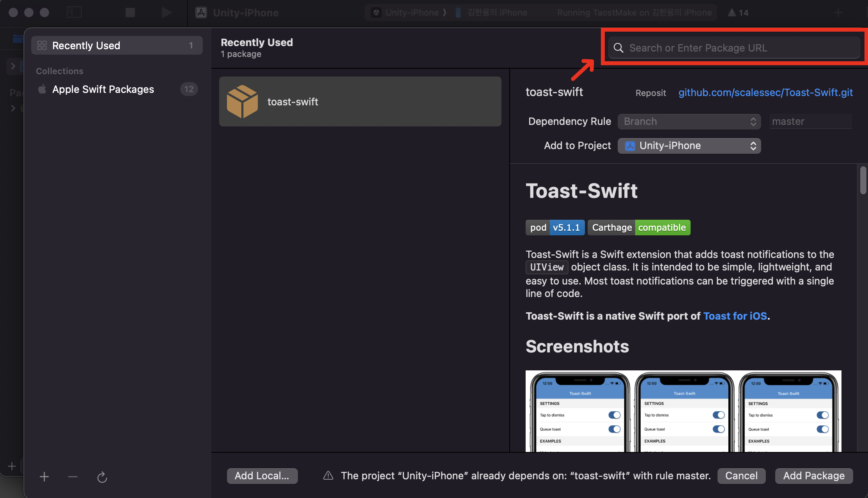Click the stop button in Xcode toolbar
868x498 pixels.
[x=130, y=12]
